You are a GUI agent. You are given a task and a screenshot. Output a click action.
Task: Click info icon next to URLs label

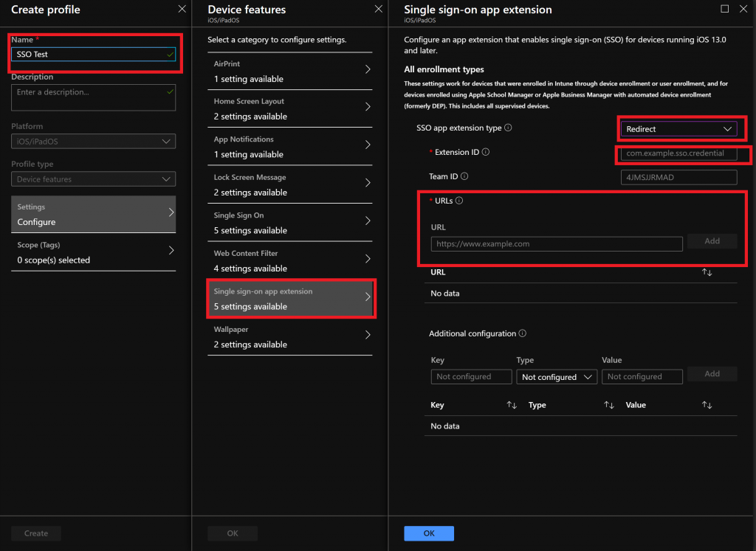tap(459, 201)
